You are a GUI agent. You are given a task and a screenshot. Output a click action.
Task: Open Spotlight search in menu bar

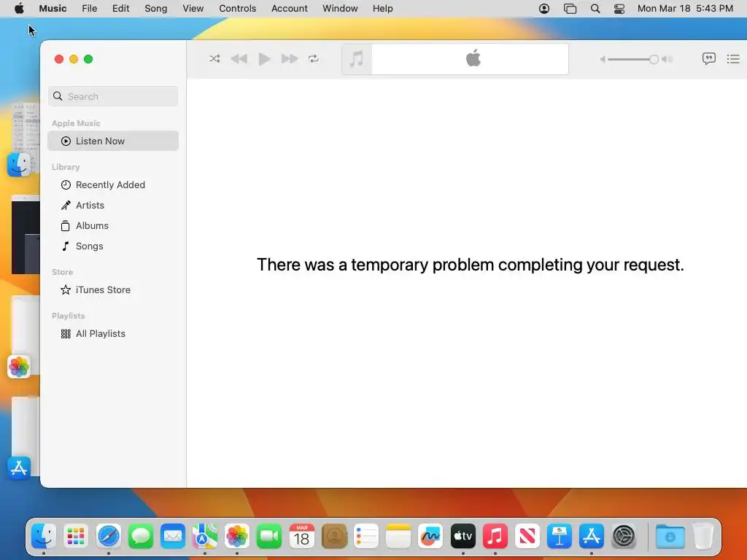click(x=595, y=9)
